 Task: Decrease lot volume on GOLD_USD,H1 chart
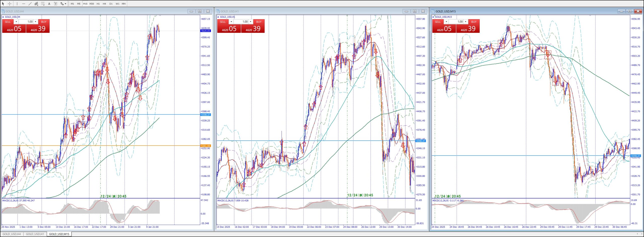[231, 22]
